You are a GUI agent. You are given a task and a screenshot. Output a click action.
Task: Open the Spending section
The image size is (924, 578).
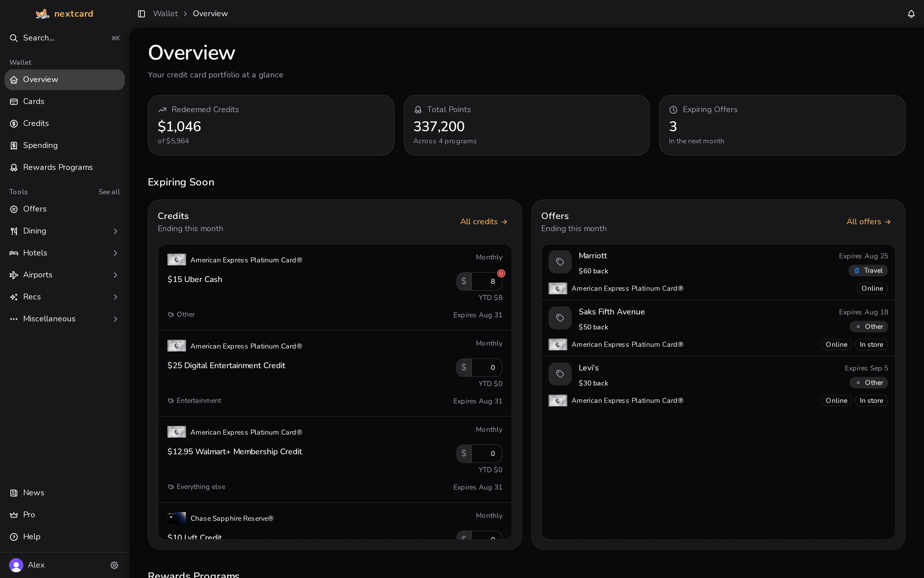coord(64,145)
